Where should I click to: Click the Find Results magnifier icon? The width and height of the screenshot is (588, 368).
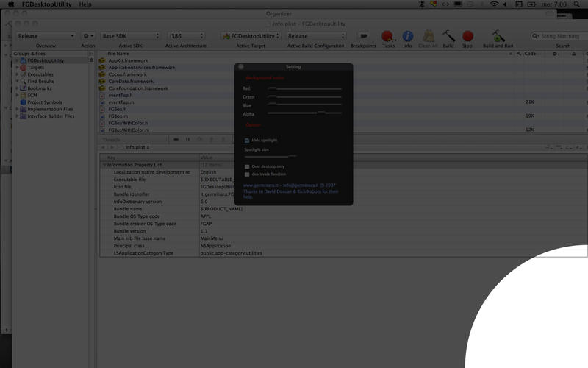point(24,82)
